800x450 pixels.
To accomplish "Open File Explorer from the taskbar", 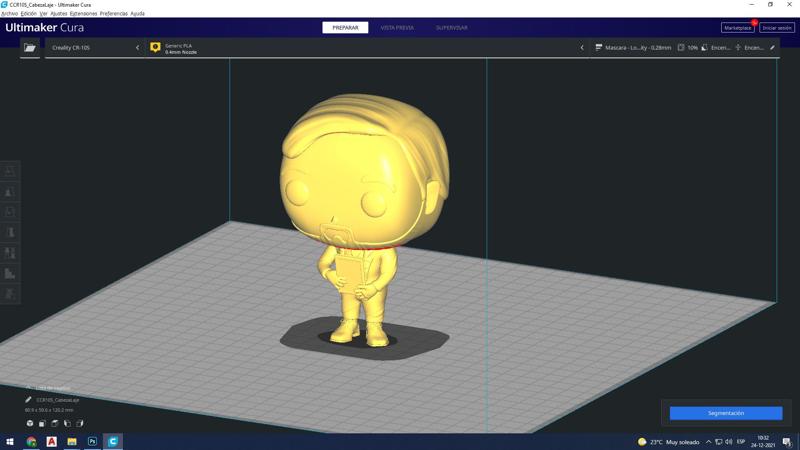I will tap(72, 442).
